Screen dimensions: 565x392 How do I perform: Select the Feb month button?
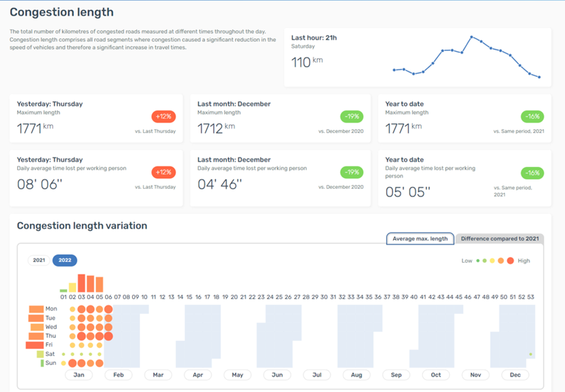(118, 374)
